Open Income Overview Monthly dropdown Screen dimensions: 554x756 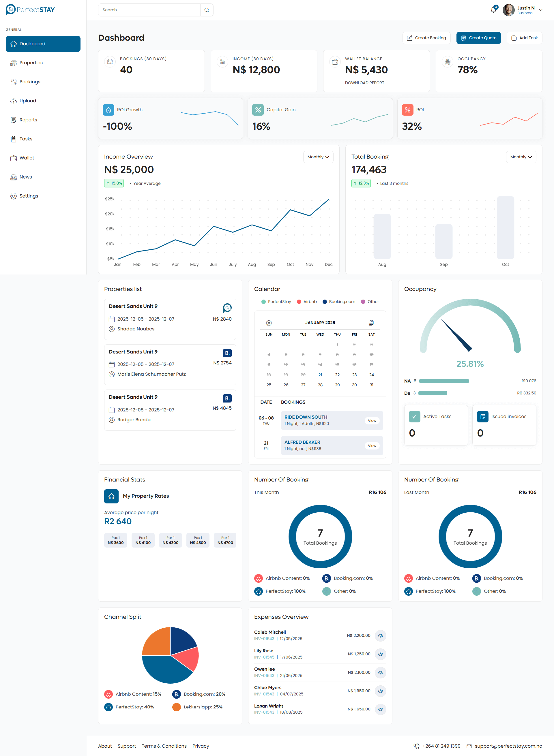click(x=318, y=157)
